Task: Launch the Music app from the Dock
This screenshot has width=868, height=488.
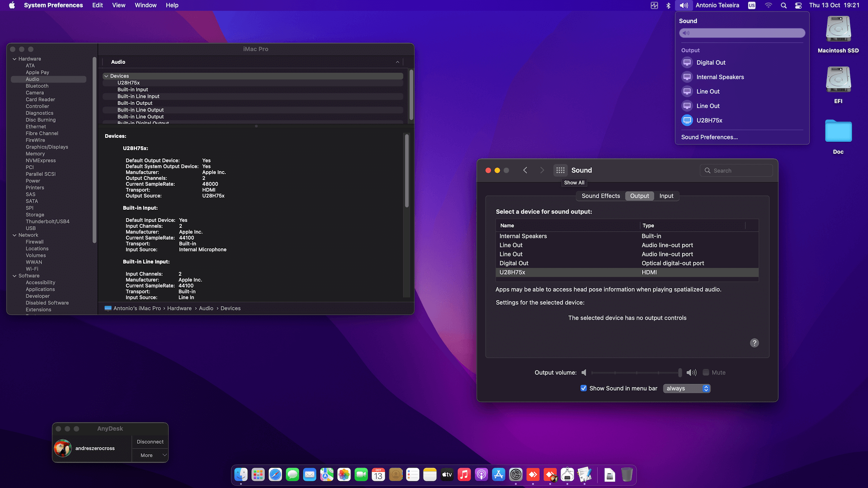Action: click(464, 474)
